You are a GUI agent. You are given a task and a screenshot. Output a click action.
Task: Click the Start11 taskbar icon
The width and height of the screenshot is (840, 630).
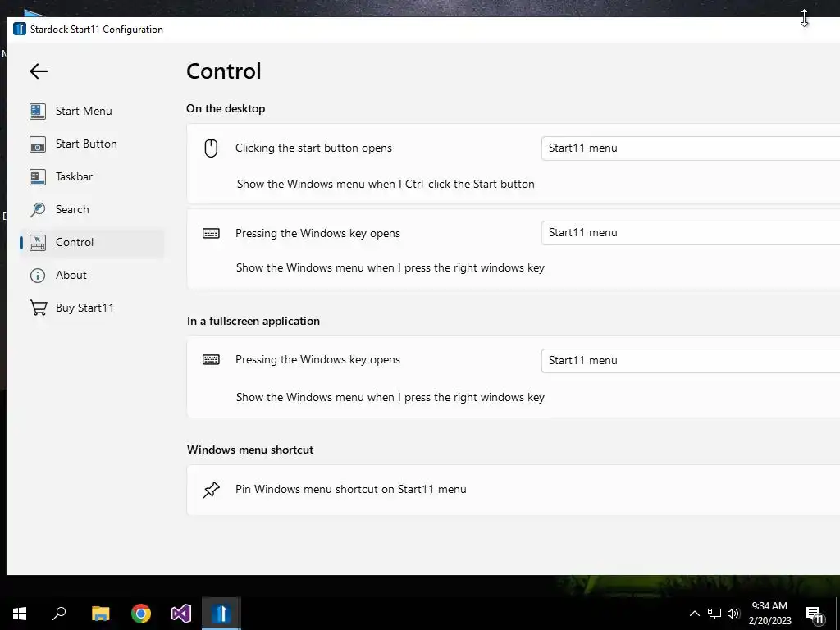pyautogui.click(x=221, y=614)
